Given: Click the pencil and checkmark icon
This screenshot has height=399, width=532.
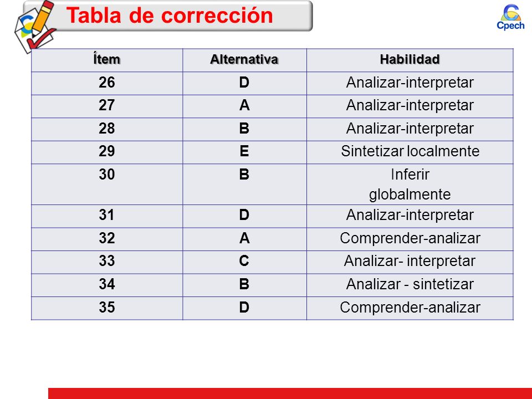Looking at the screenshot, I should (x=35, y=27).
